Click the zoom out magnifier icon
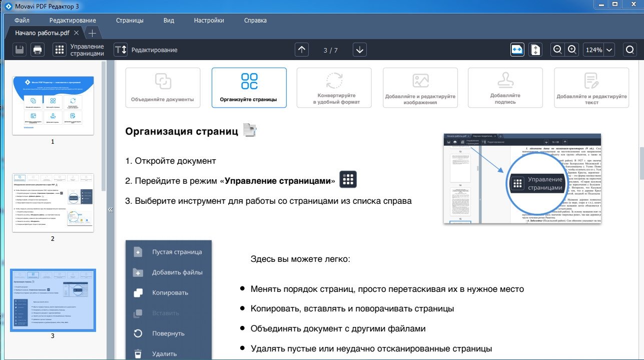This screenshot has width=644, height=360. click(x=557, y=50)
